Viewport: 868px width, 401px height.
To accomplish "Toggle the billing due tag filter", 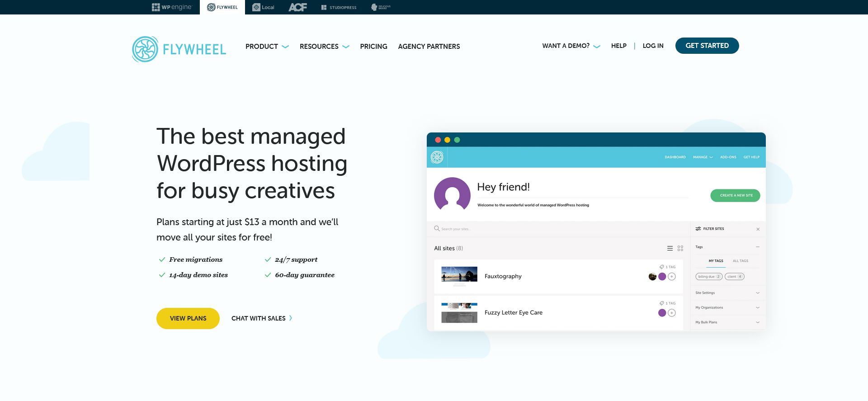I will (709, 277).
